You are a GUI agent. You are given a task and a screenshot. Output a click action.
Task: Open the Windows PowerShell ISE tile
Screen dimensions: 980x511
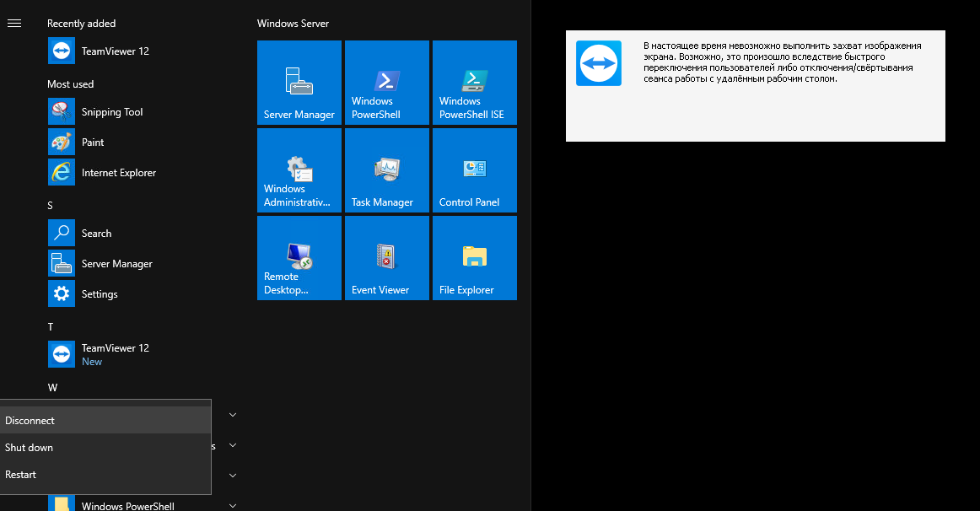tap(474, 83)
